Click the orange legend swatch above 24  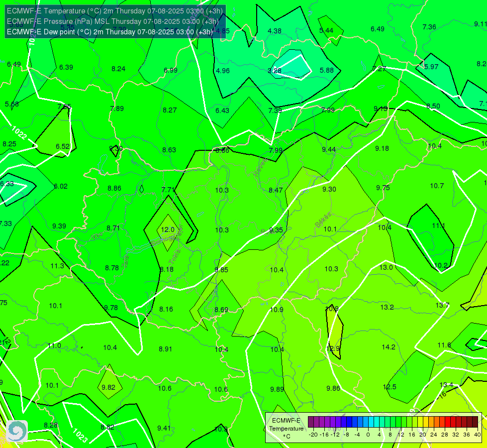tap(437, 422)
